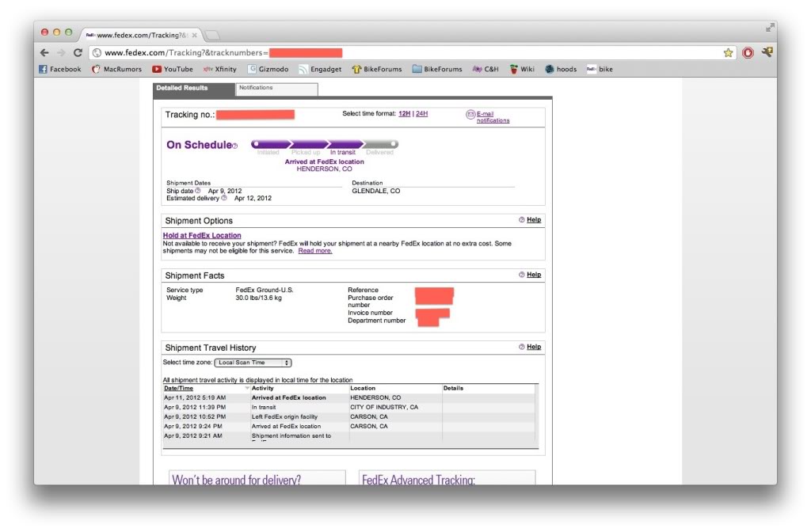Open the Facebook bookmark

(60, 70)
